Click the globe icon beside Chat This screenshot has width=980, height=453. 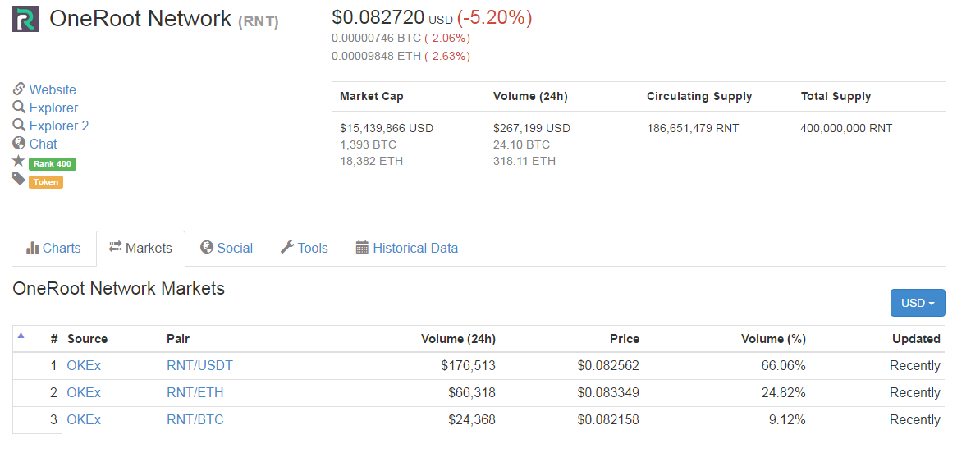[x=19, y=143]
